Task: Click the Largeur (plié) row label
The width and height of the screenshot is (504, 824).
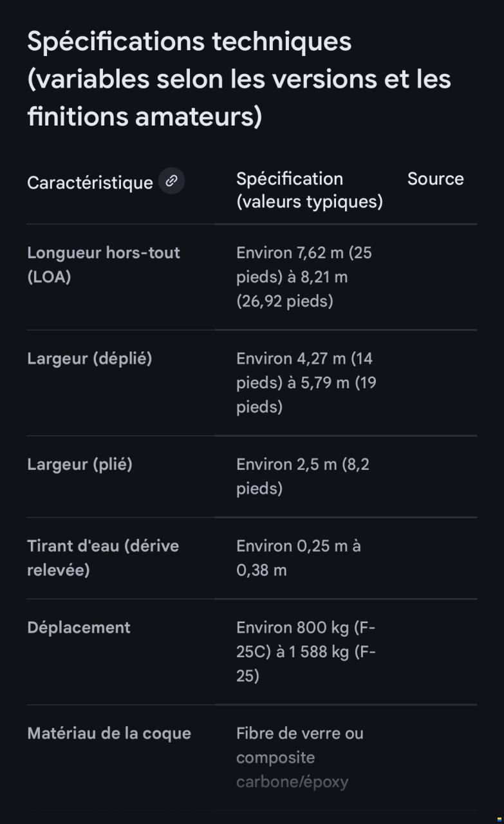Action: click(79, 464)
